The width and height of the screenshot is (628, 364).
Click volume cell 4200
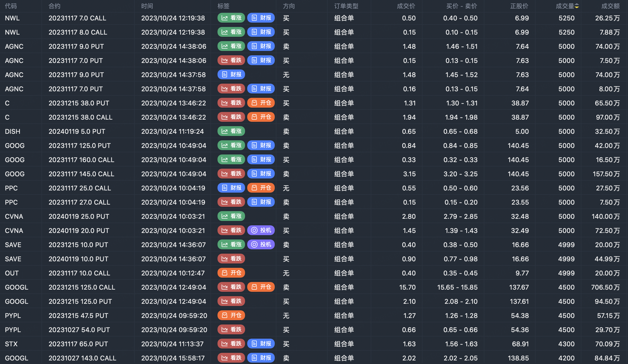[x=566, y=358]
